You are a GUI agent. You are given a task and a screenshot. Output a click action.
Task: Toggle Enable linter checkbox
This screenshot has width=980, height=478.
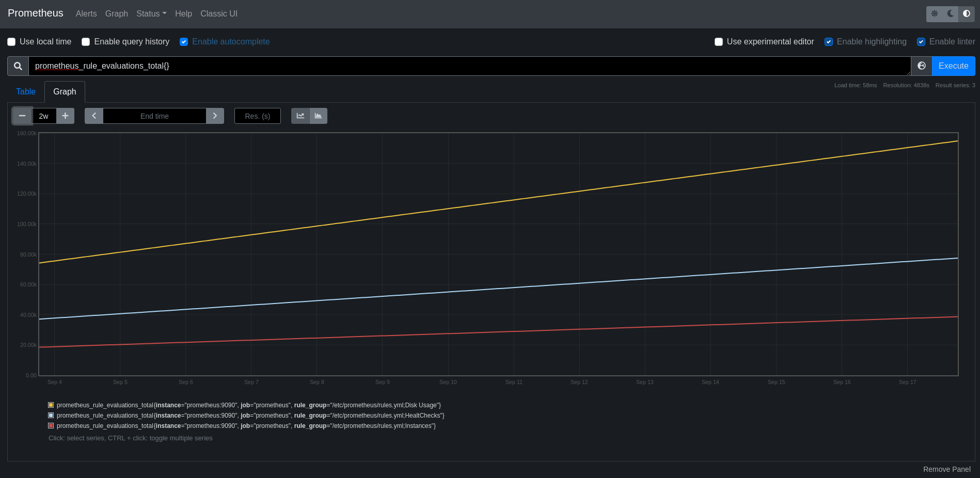(921, 42)
